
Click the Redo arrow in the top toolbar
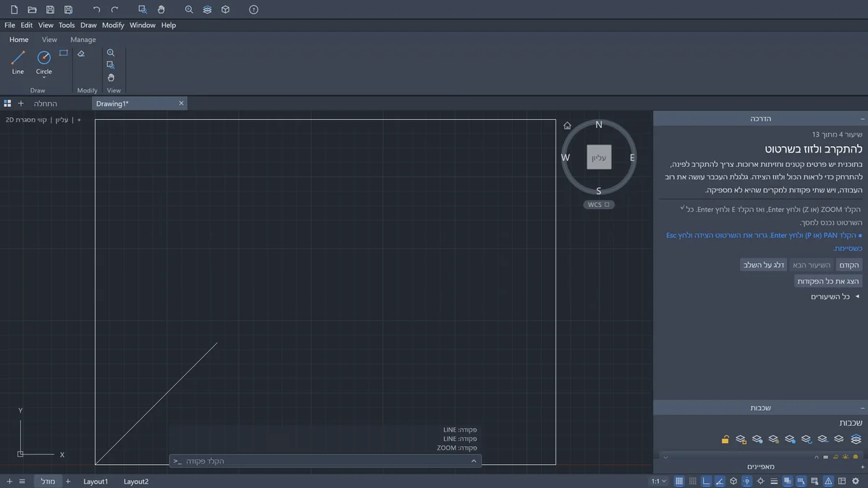click(x=115, y=9)
